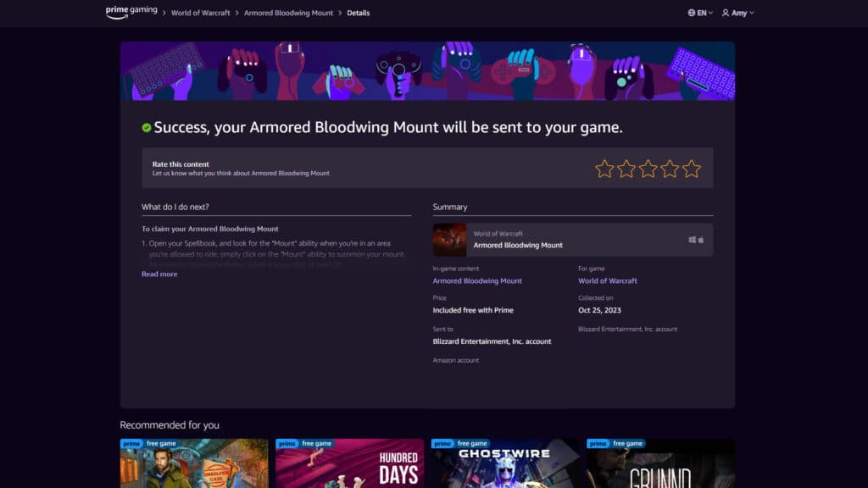Rate content with the second star

(626, 169)
